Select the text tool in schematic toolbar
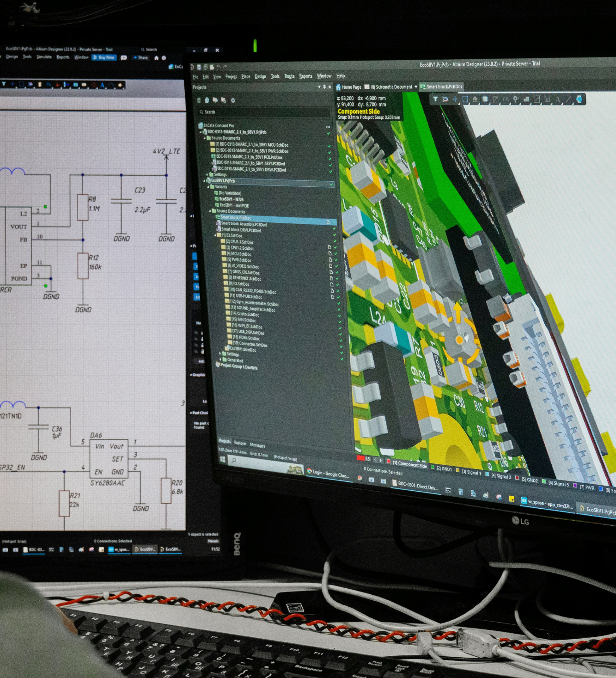Screen dimensions: 616x678 (x=102, y=85)
